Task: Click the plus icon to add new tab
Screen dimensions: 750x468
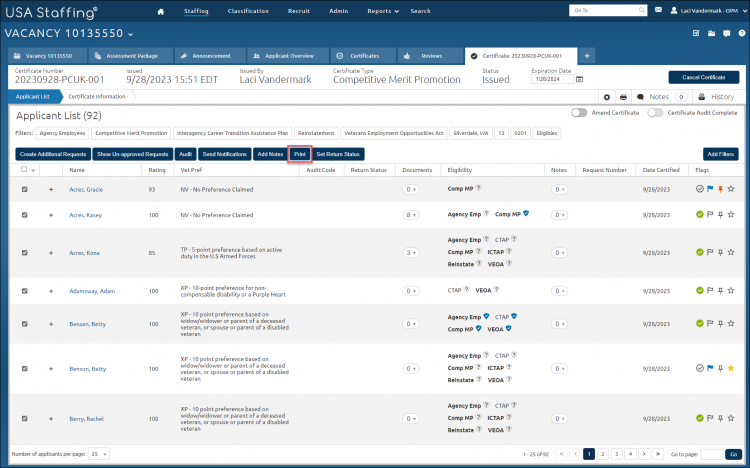Action: point(587,56)
